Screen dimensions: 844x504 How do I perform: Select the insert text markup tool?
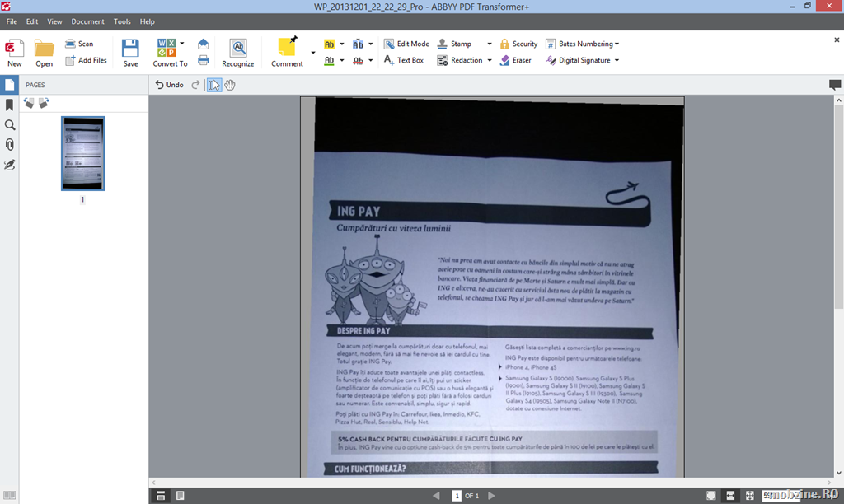(x=358, y=44)
